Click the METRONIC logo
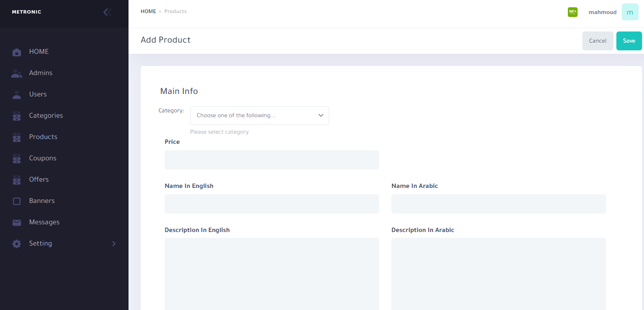The image size is (644, 310). point(27,12)
